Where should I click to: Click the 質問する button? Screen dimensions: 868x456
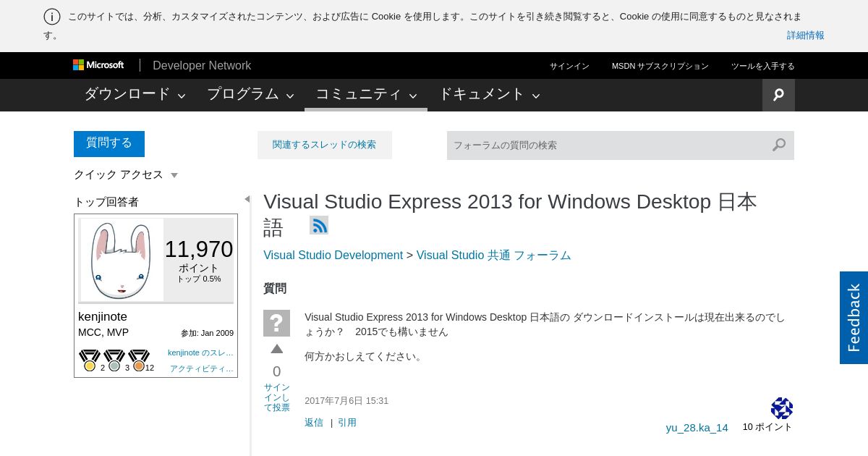(x=109, y=143)
